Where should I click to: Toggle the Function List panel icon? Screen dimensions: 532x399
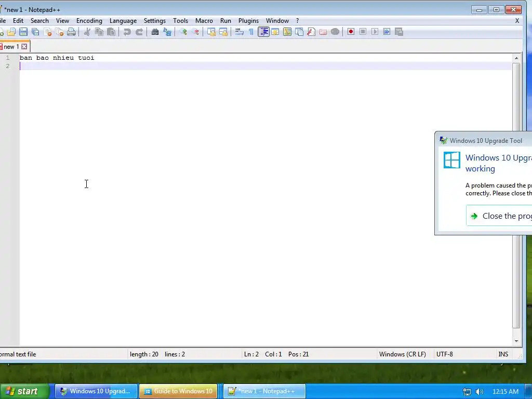point(311,32)
